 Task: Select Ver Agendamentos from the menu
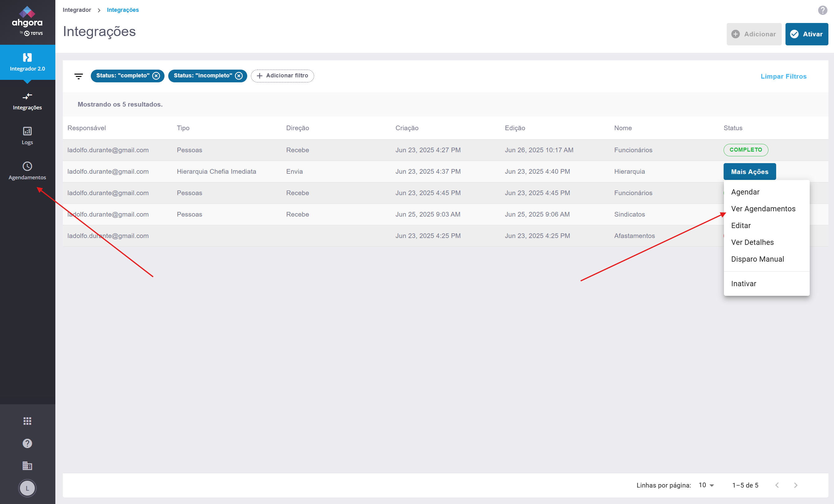(x=763, y=209)
